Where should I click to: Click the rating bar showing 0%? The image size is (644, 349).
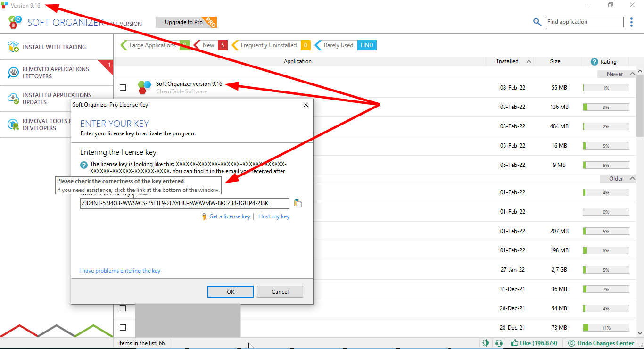(606, 212)
